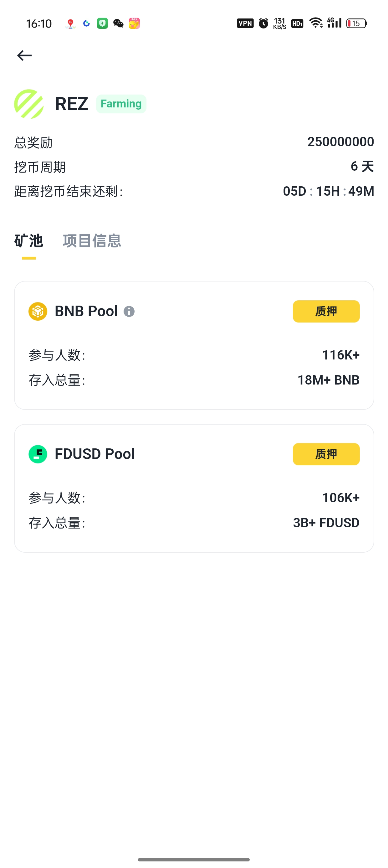Tap the alarm clock status icon
The height and width of the screenshot is (868, 388).
(263, 23)
